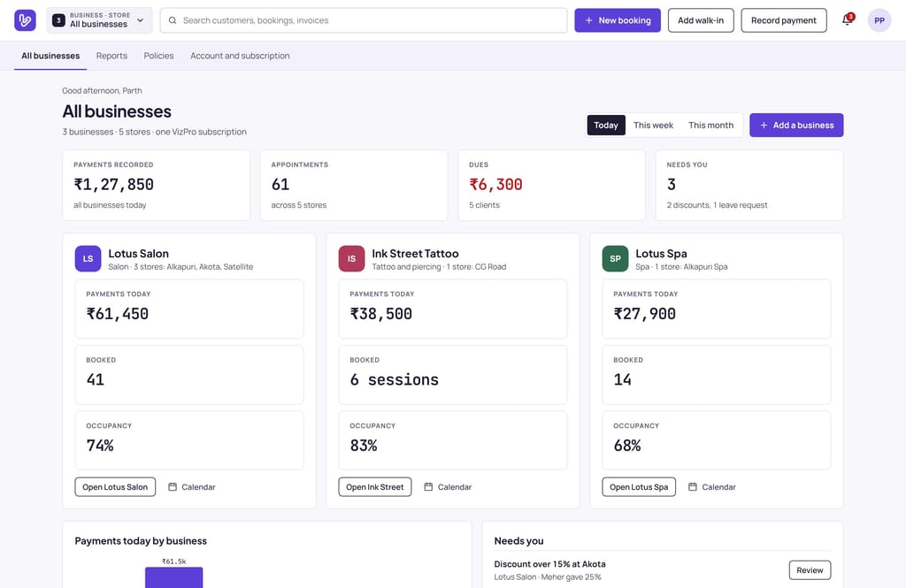The height and width of the screenshot is (588, 906).
Task: Click the Ink Street occupancy 83%
Action: click(452, 440)
